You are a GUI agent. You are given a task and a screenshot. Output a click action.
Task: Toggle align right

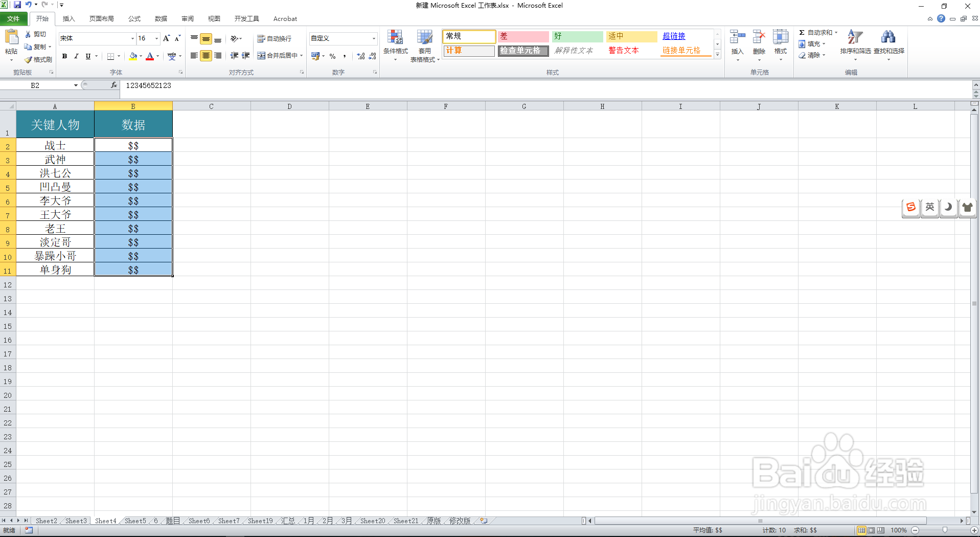coord(218,55)
